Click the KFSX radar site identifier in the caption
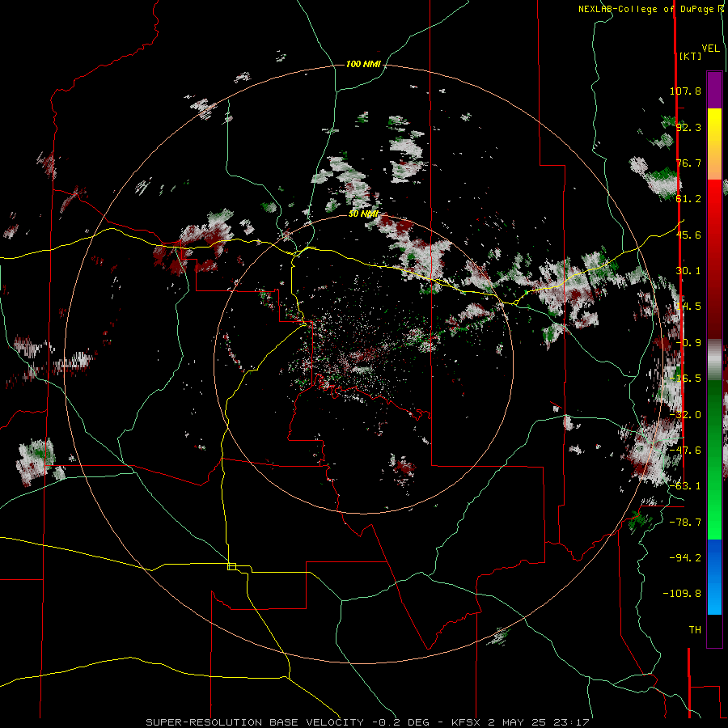728x728 pixels. (x=467, y=722)
